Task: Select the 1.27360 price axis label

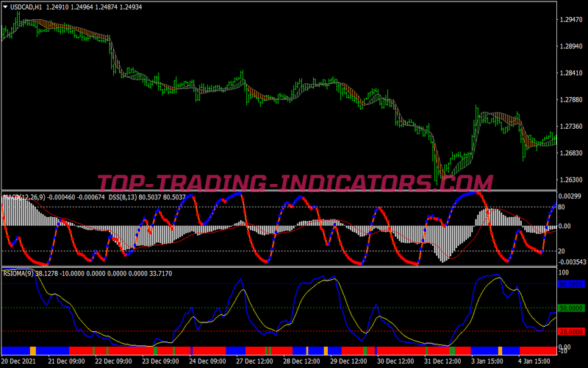Action: (572, 127)
